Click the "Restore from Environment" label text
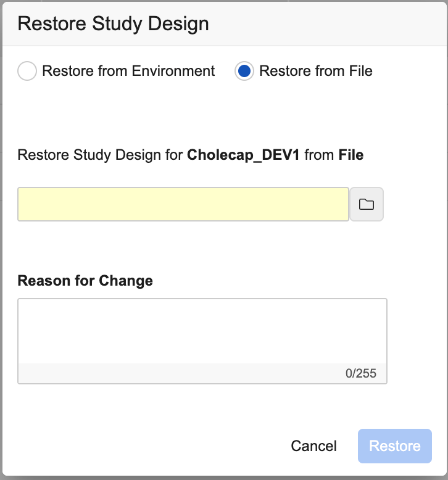448x480 pixels. tap(128, 71)
